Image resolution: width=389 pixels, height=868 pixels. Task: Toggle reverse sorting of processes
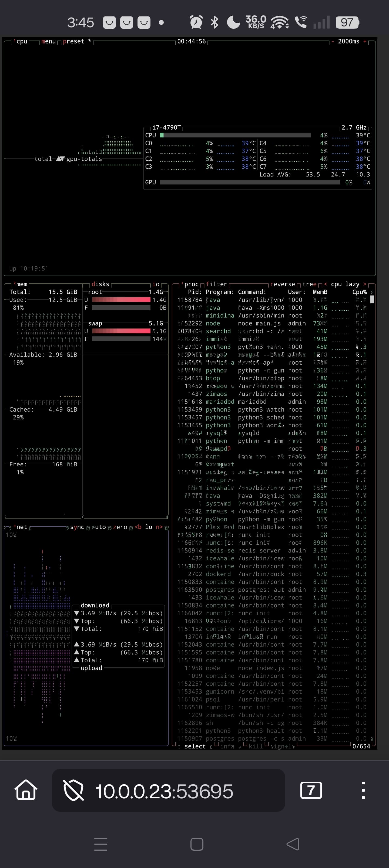pyautogui.click(x=282, y=284)
